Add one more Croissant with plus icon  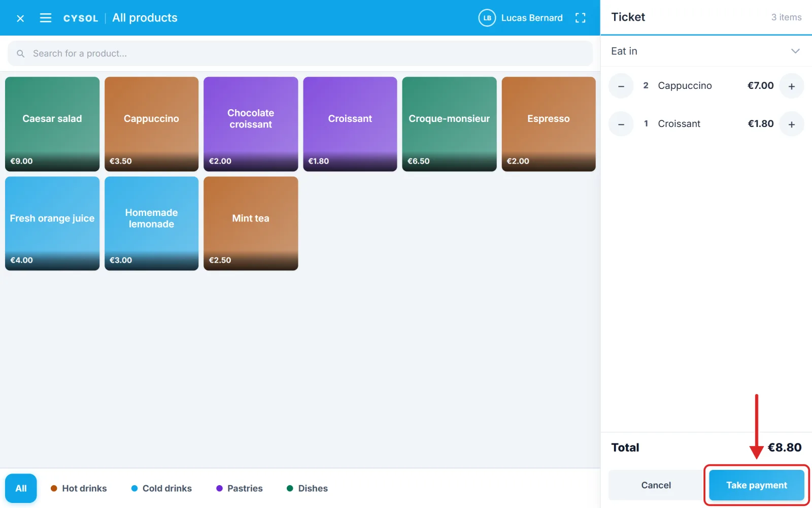coord(791,124)
